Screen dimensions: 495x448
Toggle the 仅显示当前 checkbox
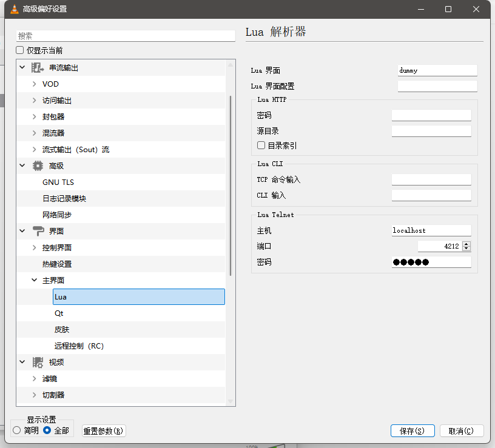pyautogui.click(x=20, y=50)
